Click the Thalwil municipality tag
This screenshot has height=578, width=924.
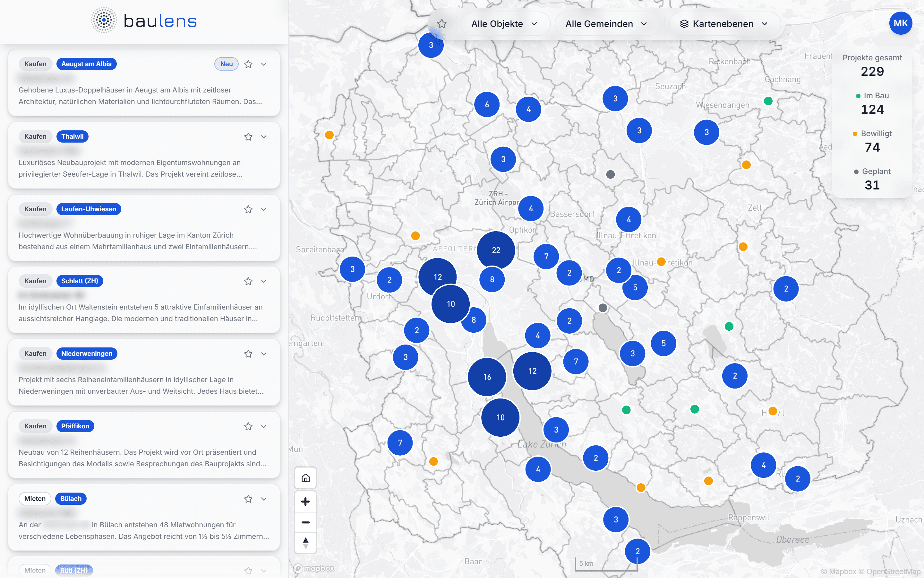tap(72, 136)
